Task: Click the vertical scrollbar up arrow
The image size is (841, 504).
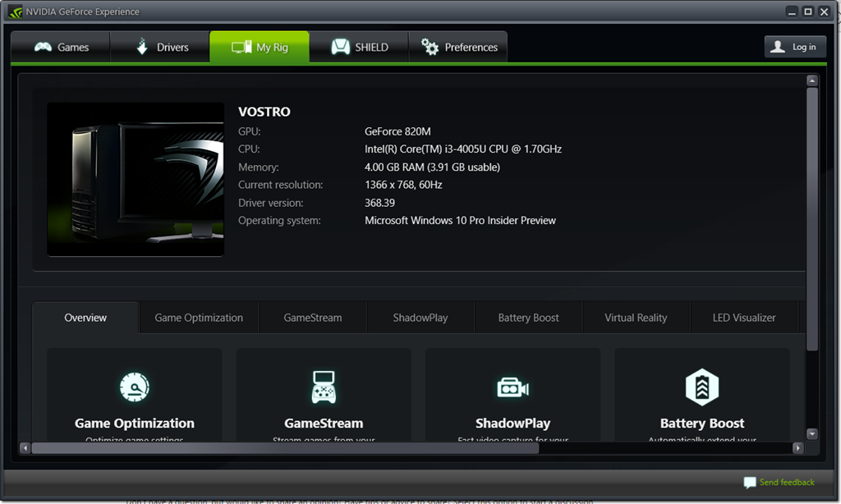Action: [x=812, y=80]
